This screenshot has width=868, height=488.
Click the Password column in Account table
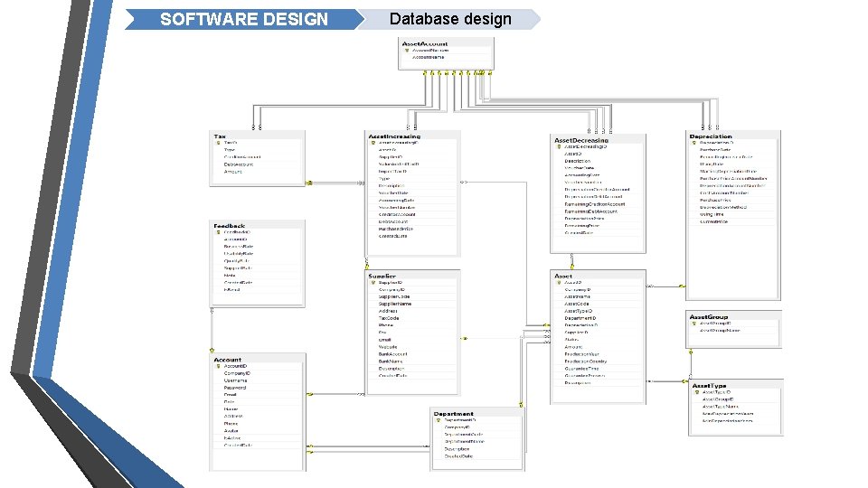tap(235, 388)
